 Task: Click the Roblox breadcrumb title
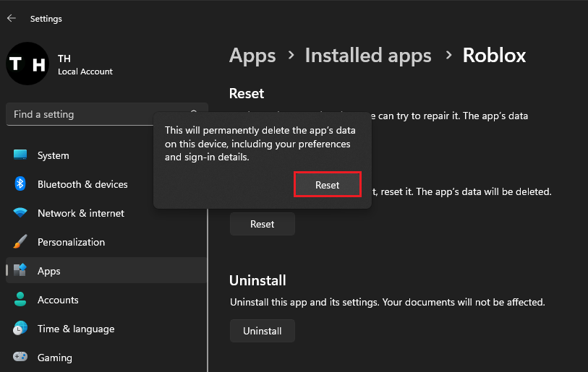(x=494, y=55)
